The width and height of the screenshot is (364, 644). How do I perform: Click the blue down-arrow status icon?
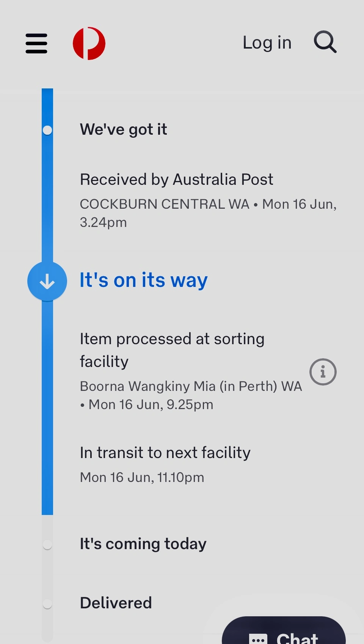pos(47,282)
